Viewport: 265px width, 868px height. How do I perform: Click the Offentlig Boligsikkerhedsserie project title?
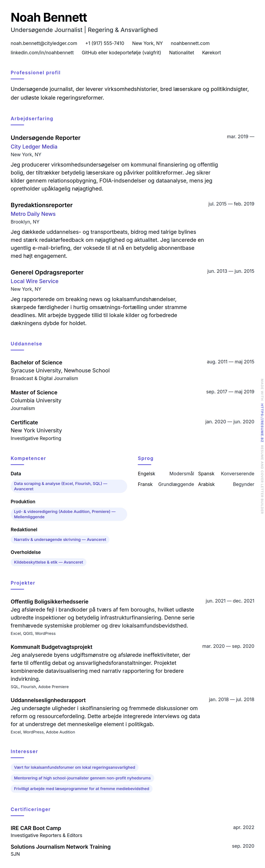pos(50,602)
